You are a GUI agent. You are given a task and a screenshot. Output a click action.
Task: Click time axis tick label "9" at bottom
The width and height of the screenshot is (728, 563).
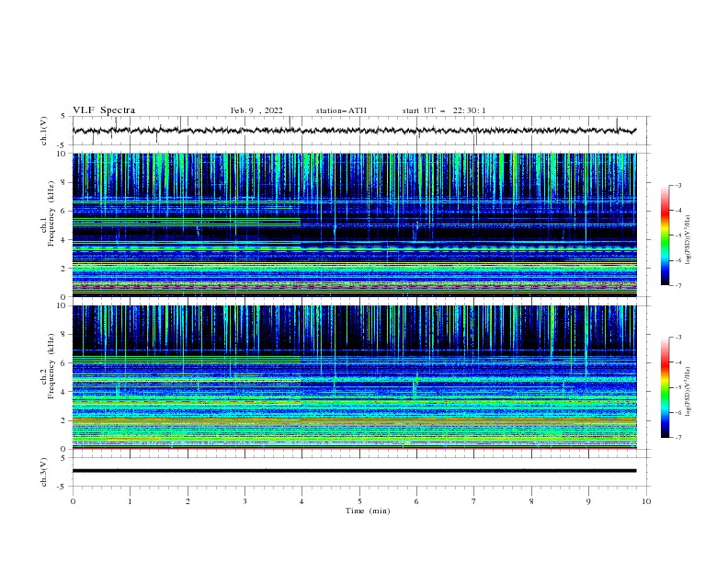pyautogui.click(x=588, y=501)
